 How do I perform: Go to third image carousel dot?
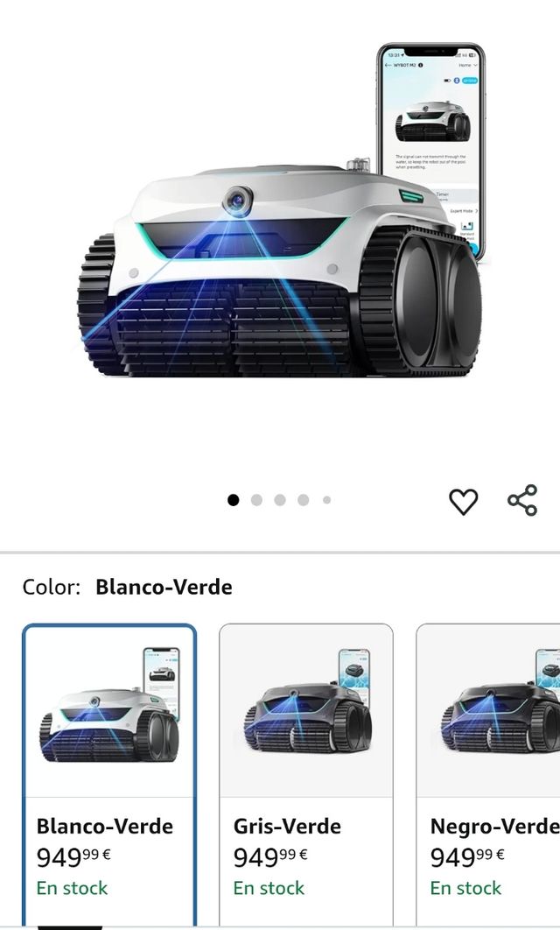[280, 500]
